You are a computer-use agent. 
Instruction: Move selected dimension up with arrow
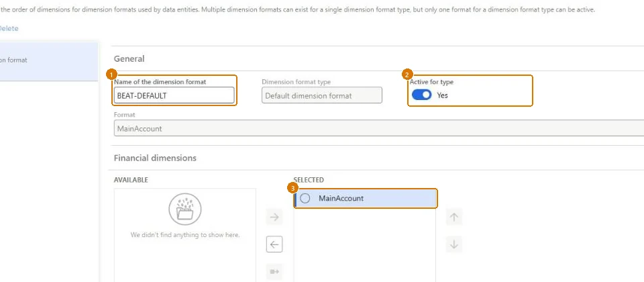click(454, 217)
